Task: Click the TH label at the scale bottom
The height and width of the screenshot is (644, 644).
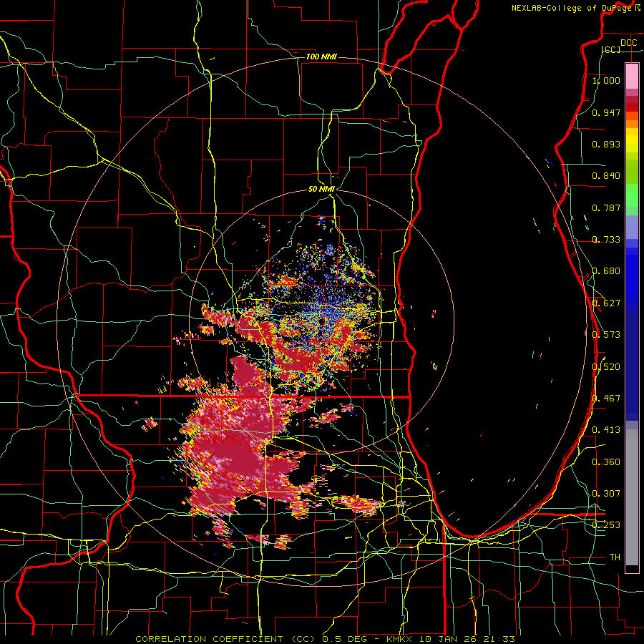Action: click(615, 557)
